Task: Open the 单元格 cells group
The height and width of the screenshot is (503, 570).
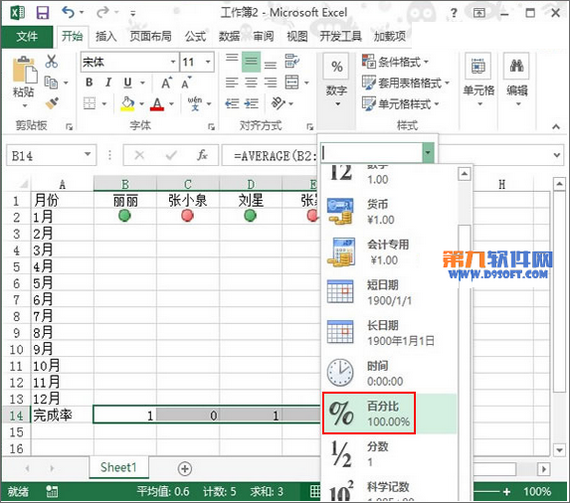Action: [x=478, y=81]
